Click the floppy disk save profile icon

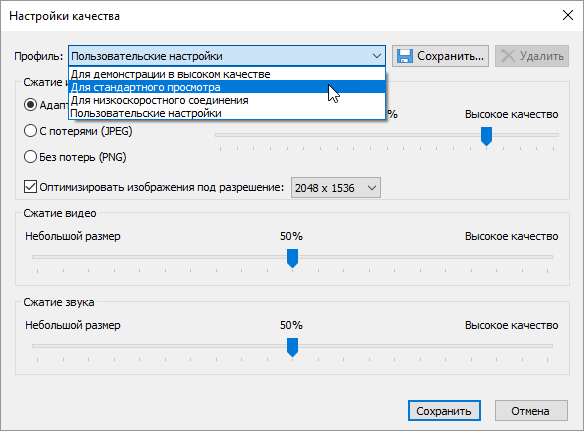tap(405, 56)
